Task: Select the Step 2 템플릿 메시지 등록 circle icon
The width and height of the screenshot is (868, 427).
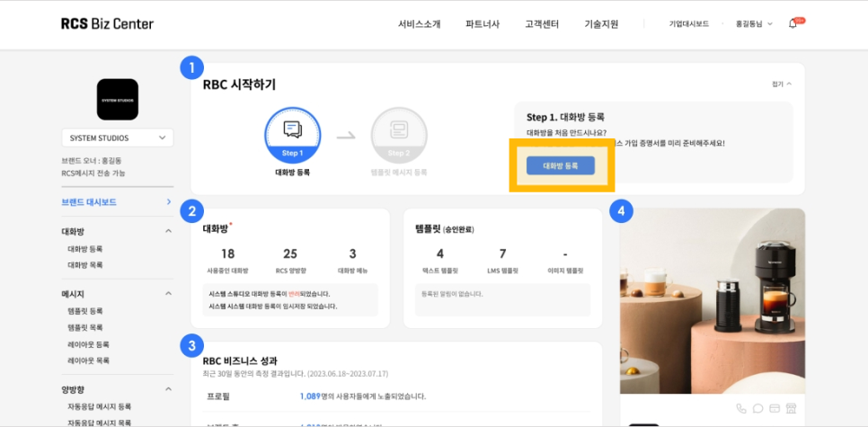Action: tap(399, 135)
